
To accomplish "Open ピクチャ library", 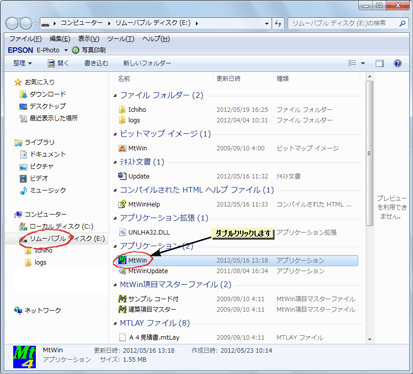I will point(37,166).
